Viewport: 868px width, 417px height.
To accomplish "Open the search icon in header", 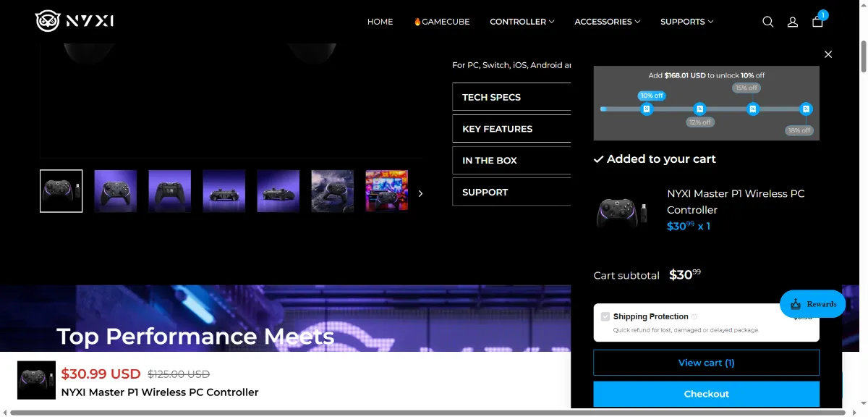I will point(768,22).
